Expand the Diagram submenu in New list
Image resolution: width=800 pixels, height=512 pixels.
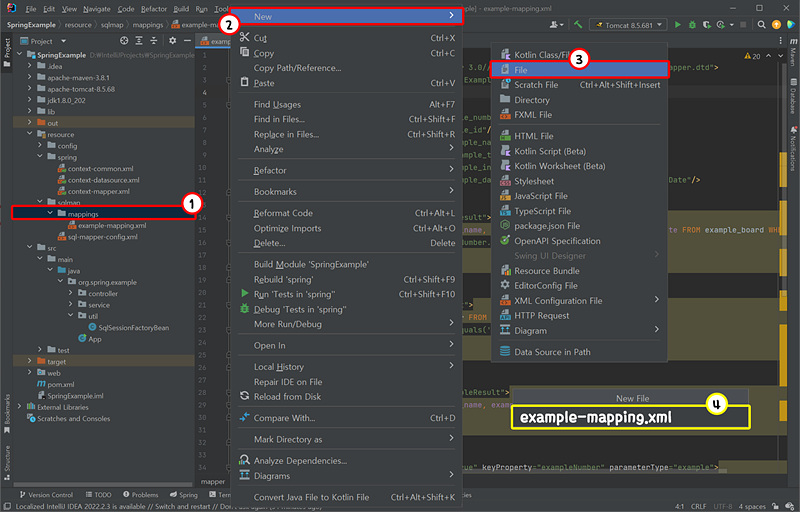(579, 330)
